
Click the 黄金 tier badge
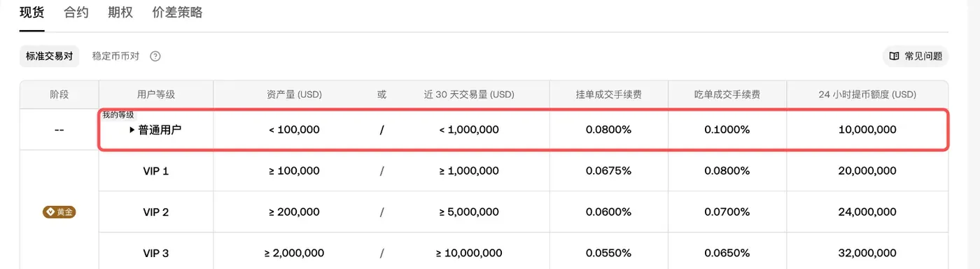tap(59, 212)
